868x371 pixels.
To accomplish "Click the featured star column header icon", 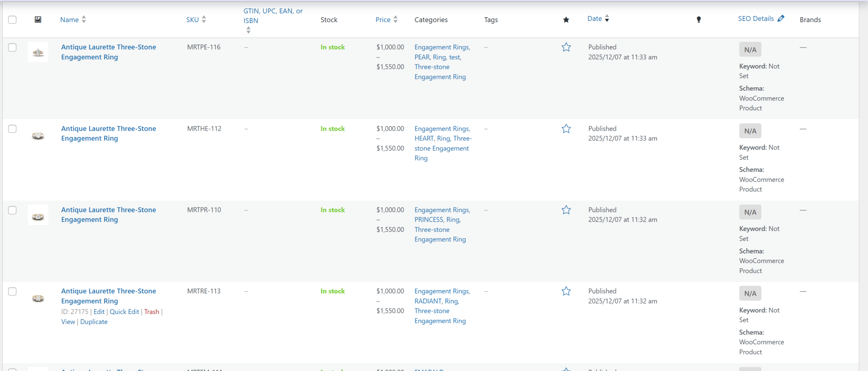I will [566, 20].
